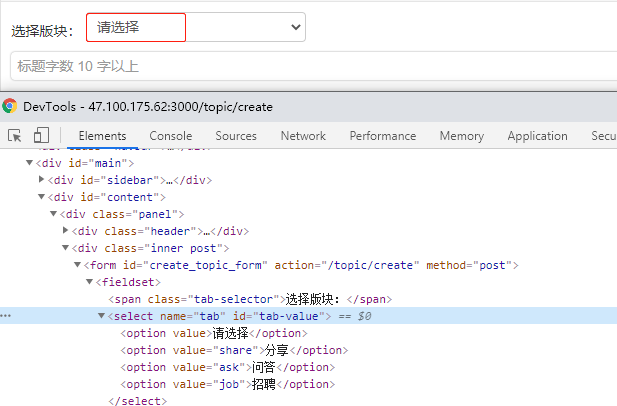
Task: Click the inspect element picker icon
Action: (x=15, y=136)
